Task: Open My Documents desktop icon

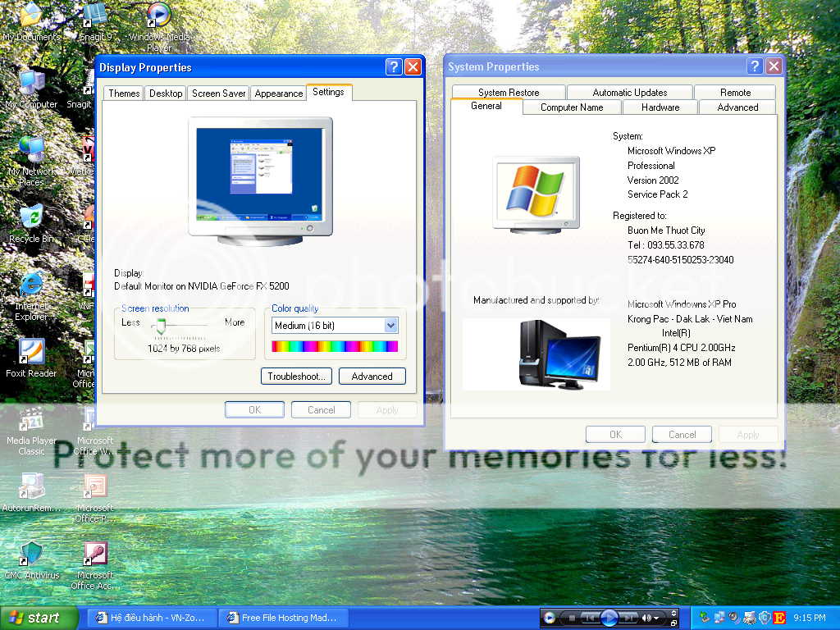Action: coord(32,21)
